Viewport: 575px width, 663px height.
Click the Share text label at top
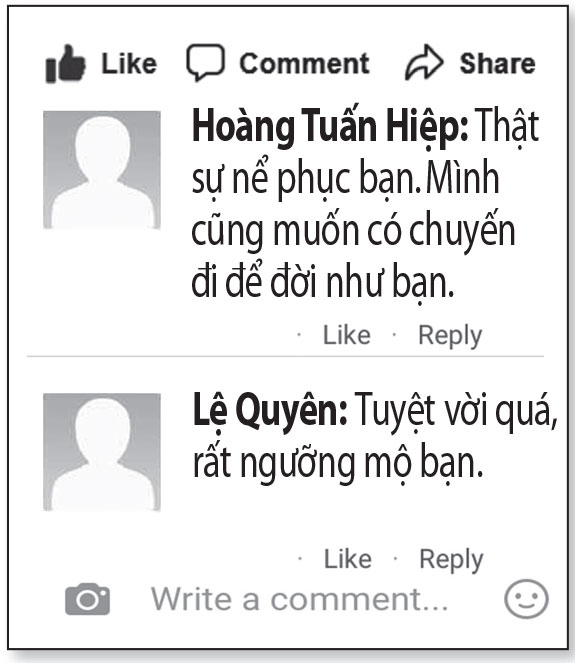click(x=498, y=63)
